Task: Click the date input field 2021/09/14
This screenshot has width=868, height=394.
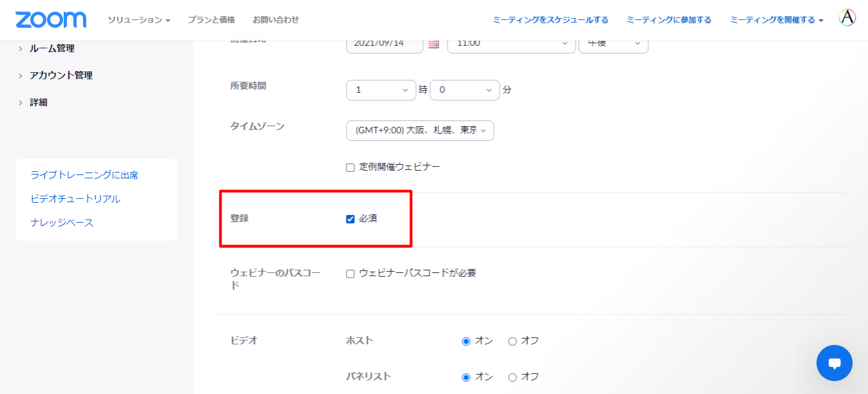Action: click(x=384, y=44)
